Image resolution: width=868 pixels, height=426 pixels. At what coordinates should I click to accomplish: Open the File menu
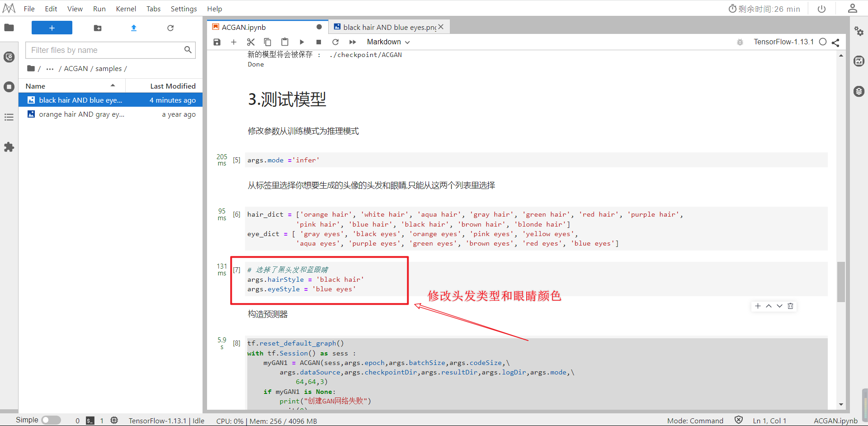pos(29,9)
